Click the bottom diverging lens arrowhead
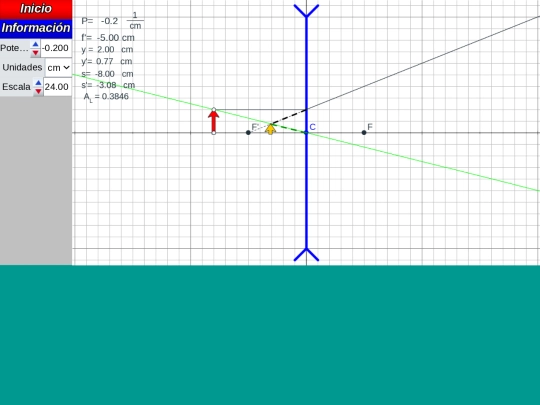This screenshot has height=405, width=540. coord(306,255)
